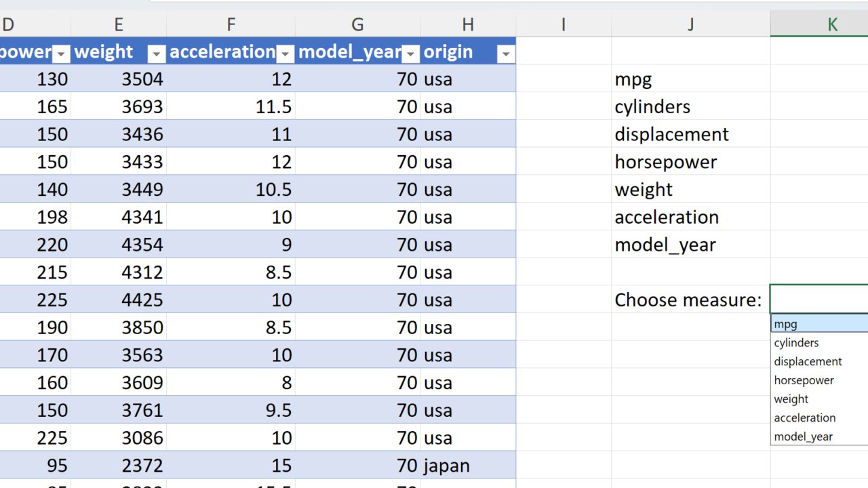The height and width of the screenshot is (488, 868).
Task: Select column G header
Action: click(357, 25)
